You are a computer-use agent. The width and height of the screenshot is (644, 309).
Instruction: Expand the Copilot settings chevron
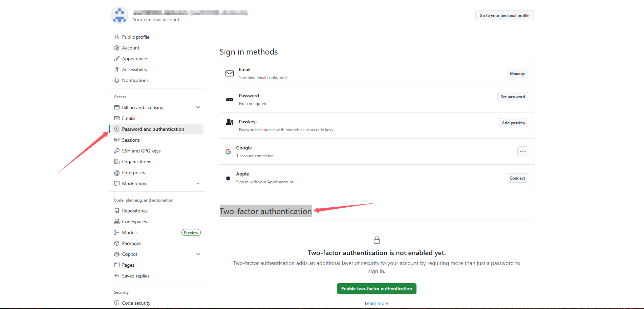[198, 254]
